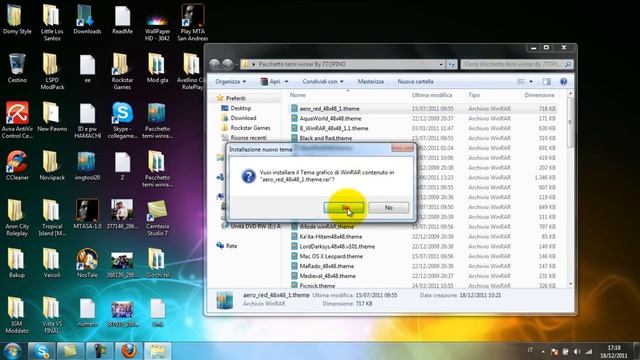Viewport: 640px width, 360px height.
Task: Sort files by the Tipo column
Action: point(474,95)
